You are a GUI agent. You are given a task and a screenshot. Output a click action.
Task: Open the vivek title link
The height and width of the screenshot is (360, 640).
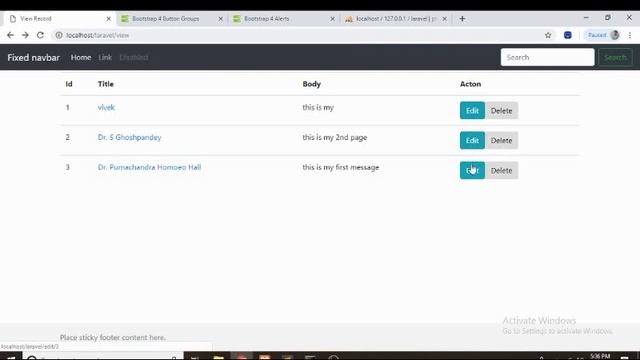[x=106, y=107]
